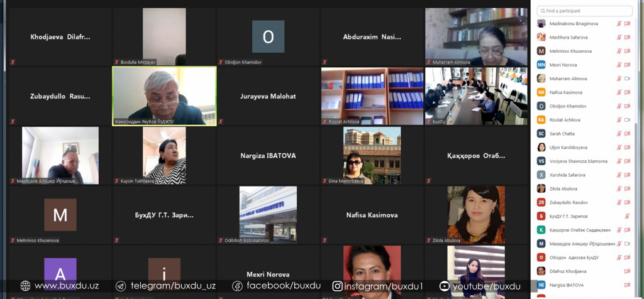Screen dimensions: 644x299
Task: Click the www.buxdu.uz website link
Action: click(60, 286)
